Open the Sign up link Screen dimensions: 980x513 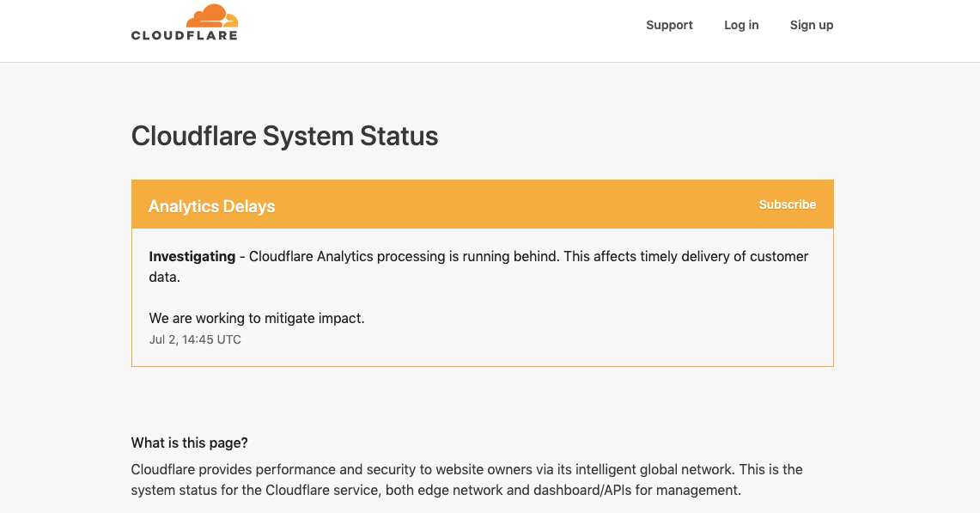click(811, 25)
